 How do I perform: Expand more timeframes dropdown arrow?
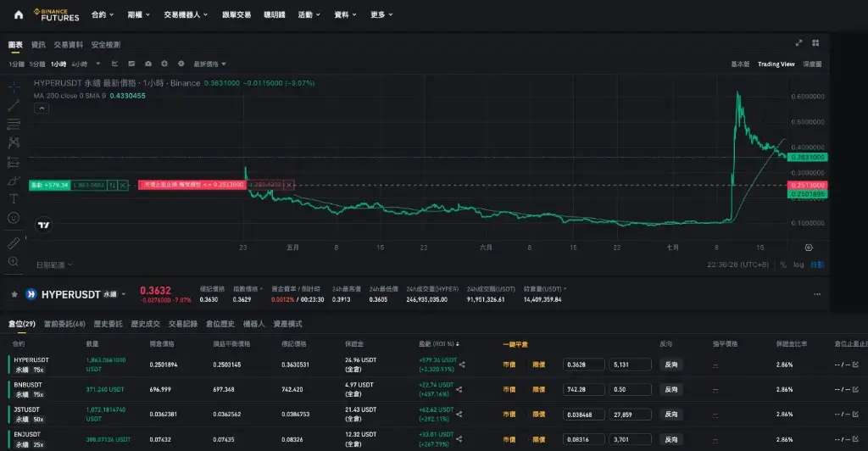(x=98, y=64)
